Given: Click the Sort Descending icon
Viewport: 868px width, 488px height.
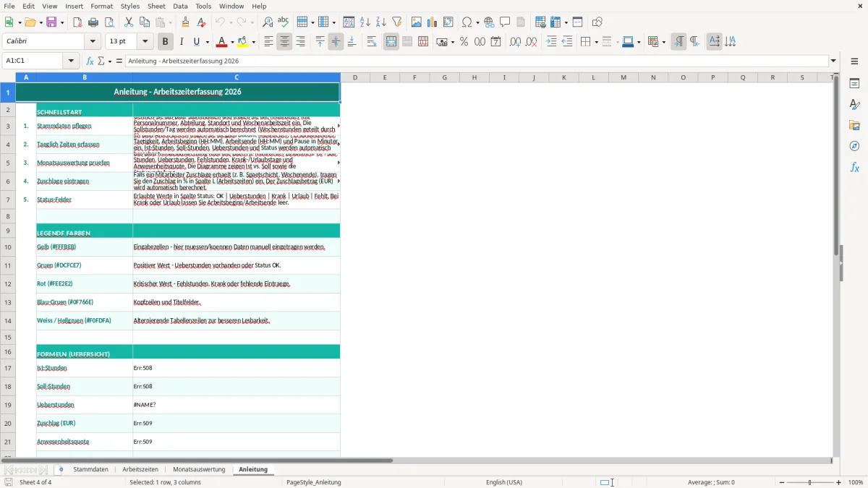Looking at the screenshot, I should pyautogui.click(x=381, y=22).
